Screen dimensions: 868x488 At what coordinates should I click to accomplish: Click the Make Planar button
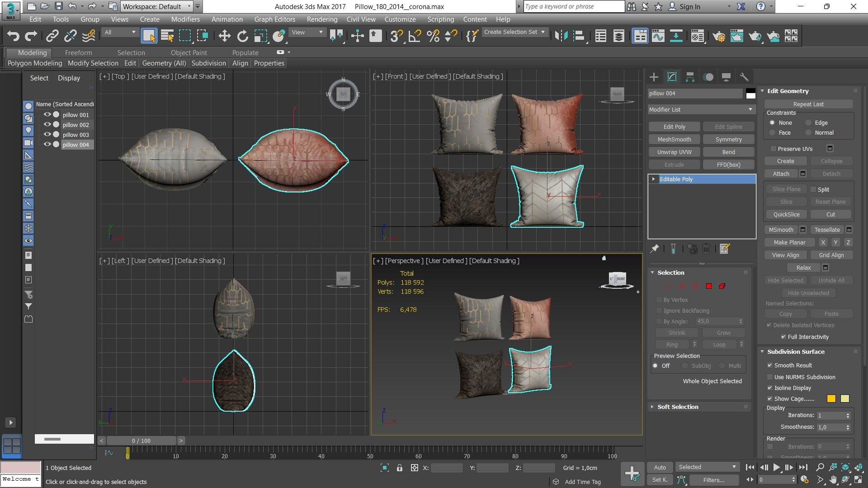pyautogui.click(x=789, y=242)
